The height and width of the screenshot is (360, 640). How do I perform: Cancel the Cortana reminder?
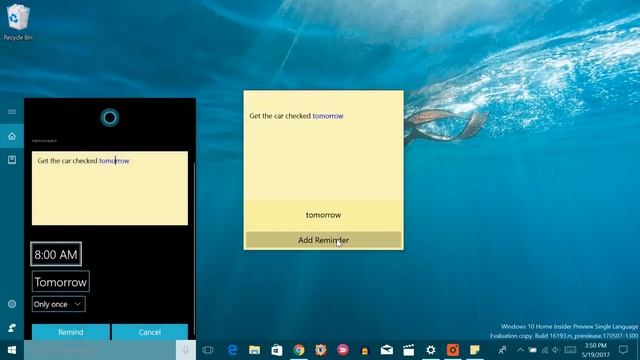150,332
